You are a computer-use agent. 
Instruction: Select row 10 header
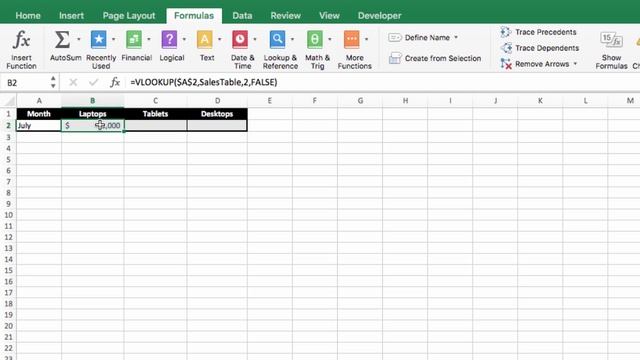(8, 215)
